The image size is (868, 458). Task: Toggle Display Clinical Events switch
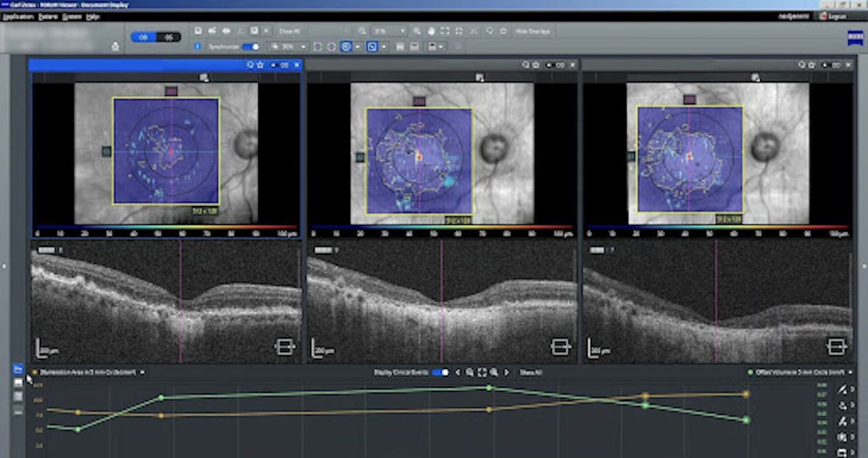point(440,373)
